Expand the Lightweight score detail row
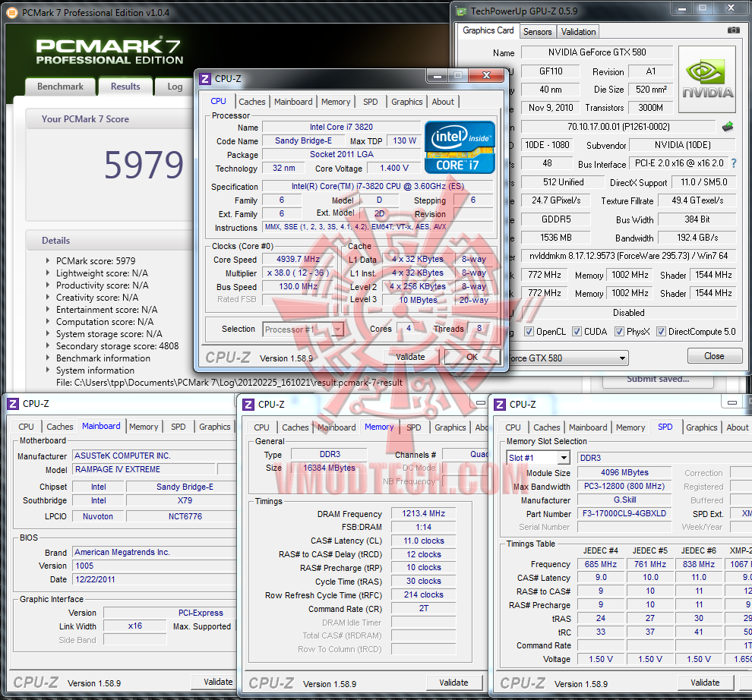Image resolution: width=752 pixels, height=700 pixels. pyautogui.click(x=48, y=273)
